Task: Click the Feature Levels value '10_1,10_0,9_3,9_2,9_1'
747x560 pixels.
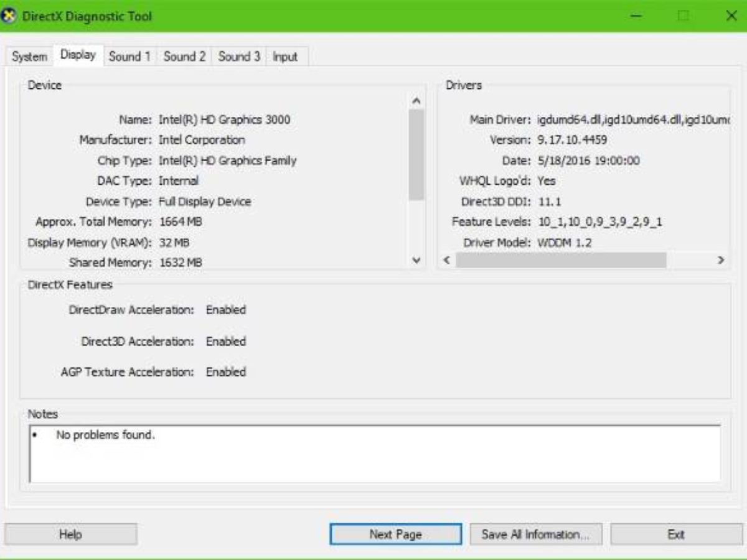Action: [x=599, y=222]
